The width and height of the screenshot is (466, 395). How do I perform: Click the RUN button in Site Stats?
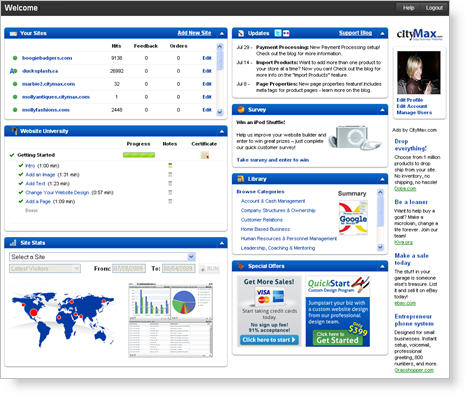pos(209,268)
